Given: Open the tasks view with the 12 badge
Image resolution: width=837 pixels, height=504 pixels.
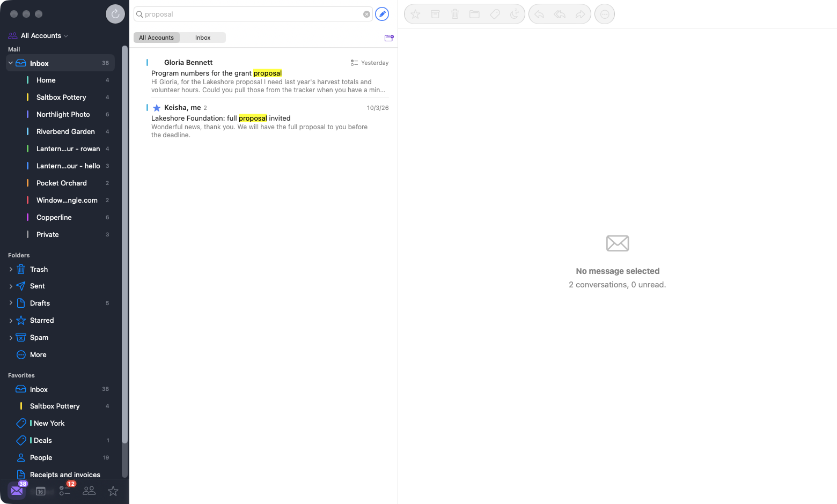Looking at the screenshot, I should [x=65, y=490].
